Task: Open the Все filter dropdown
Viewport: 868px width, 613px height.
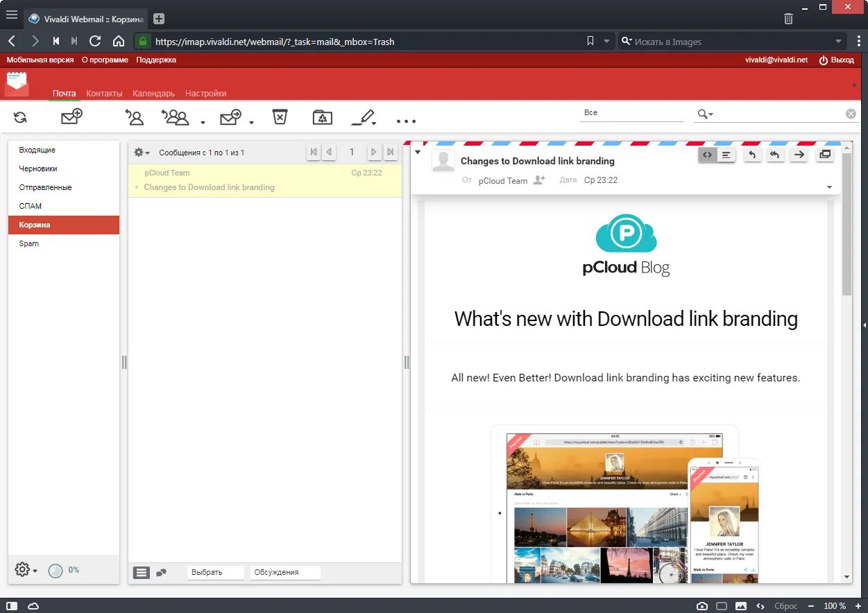Action: click(631, 113)
